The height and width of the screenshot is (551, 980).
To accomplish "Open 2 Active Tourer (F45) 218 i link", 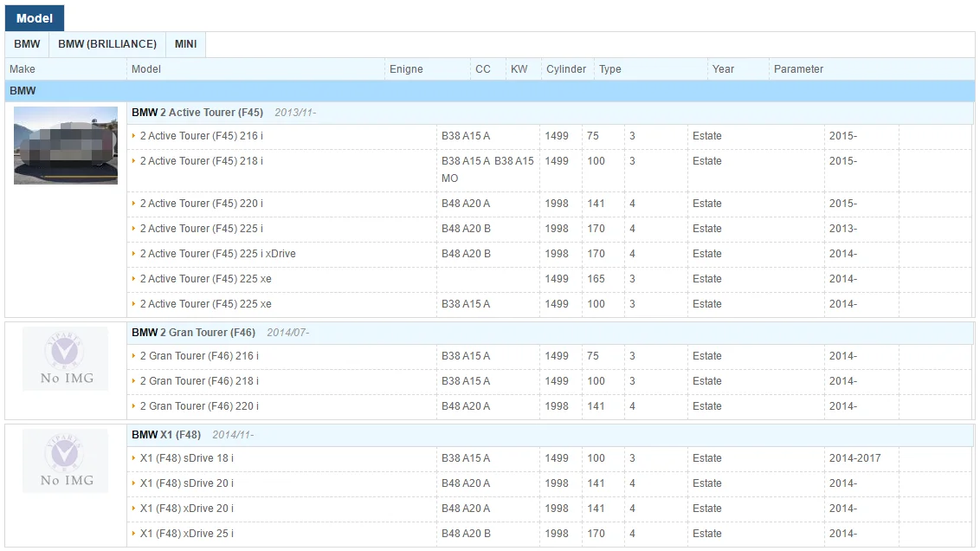I will tap(201, 161).
